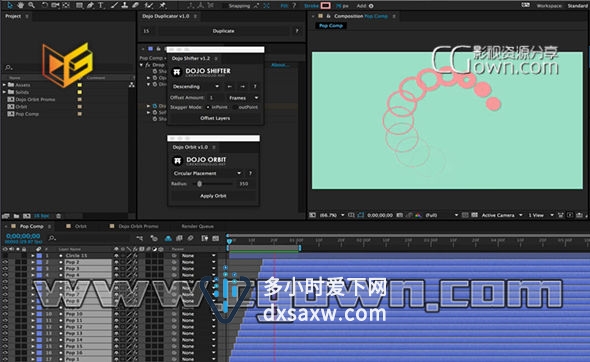Select the Pan Behind anchor point tool
This screenshot has height=362, width=590.
click(66, 5)
